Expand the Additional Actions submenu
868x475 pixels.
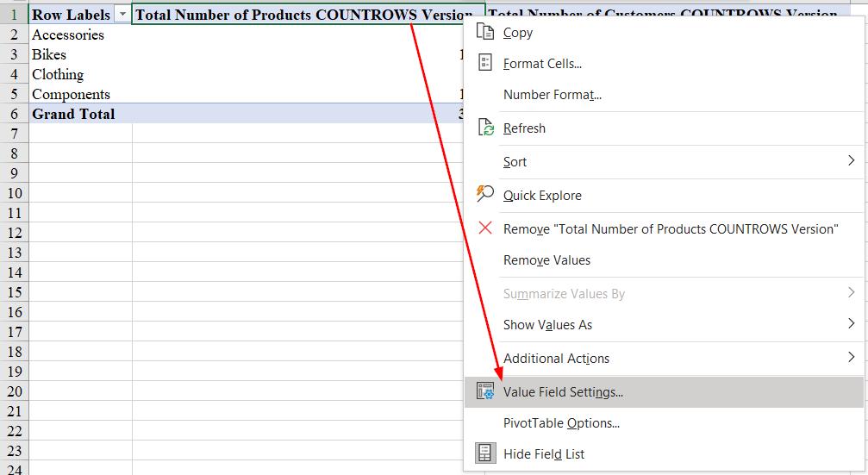click(x=851, y=358)
